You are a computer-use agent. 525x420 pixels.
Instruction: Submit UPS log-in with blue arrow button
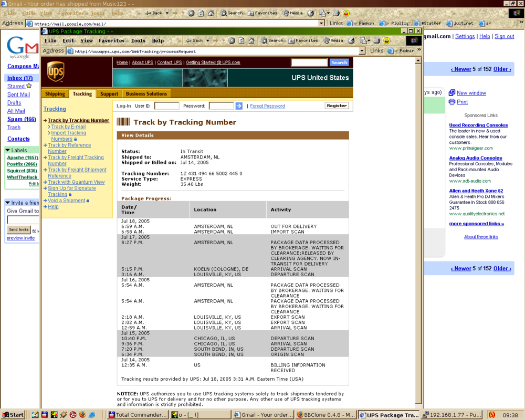[x=239, y=106]
